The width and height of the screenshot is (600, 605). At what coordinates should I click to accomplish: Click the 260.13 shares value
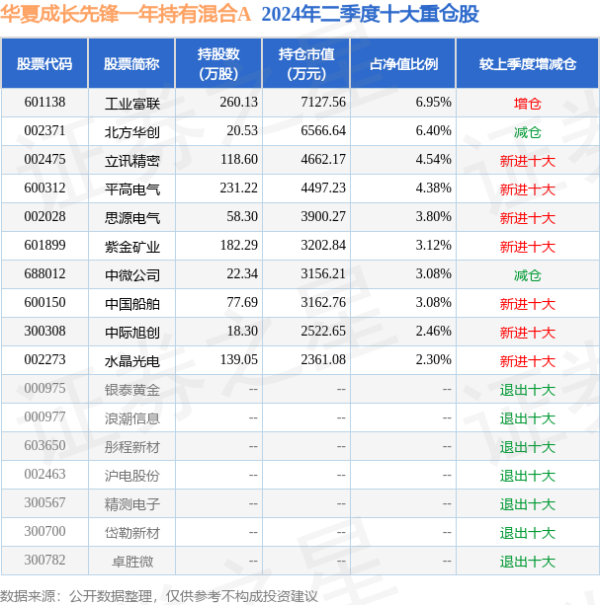pyautogui.click(x=239, y=102)
